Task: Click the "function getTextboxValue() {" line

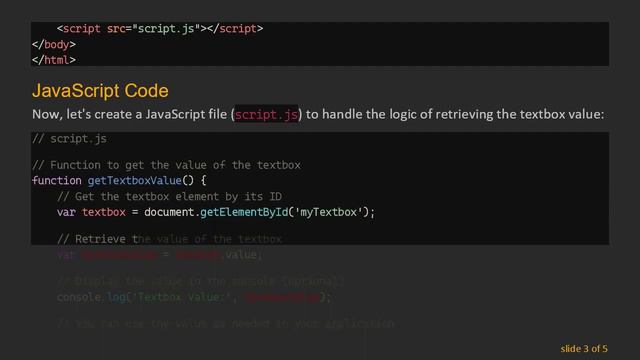Action: click(x=119, y=181)
